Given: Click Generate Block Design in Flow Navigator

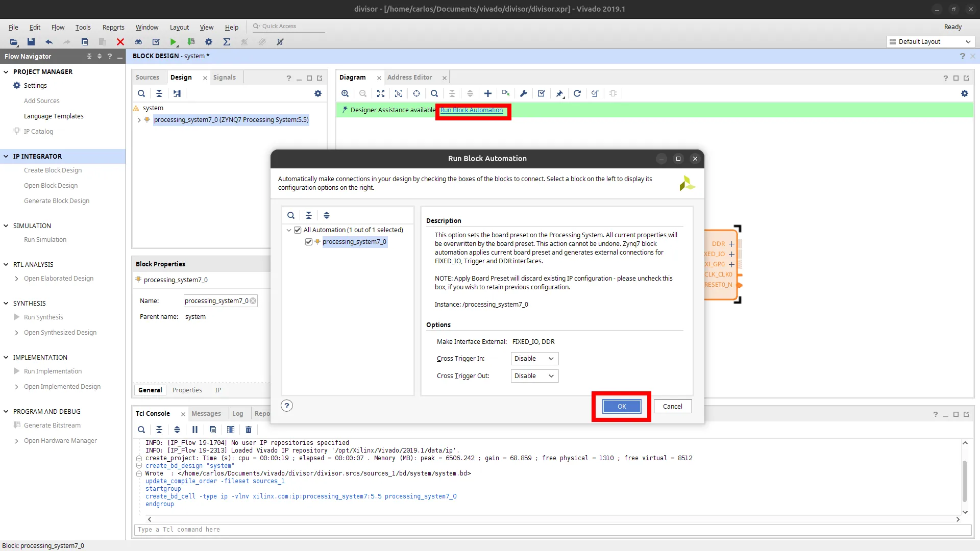Looking at the screenshot, I should [57, 201].
